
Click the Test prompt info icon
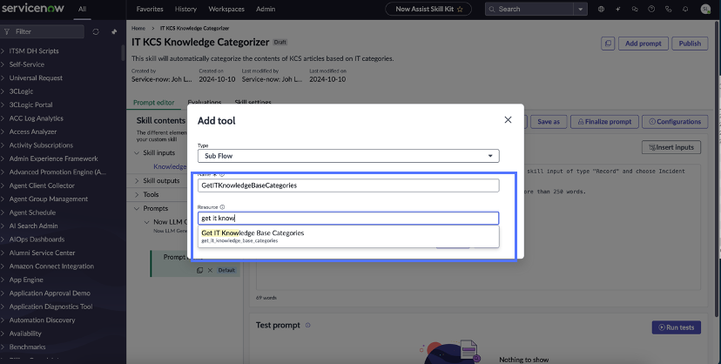coord(308,325)
